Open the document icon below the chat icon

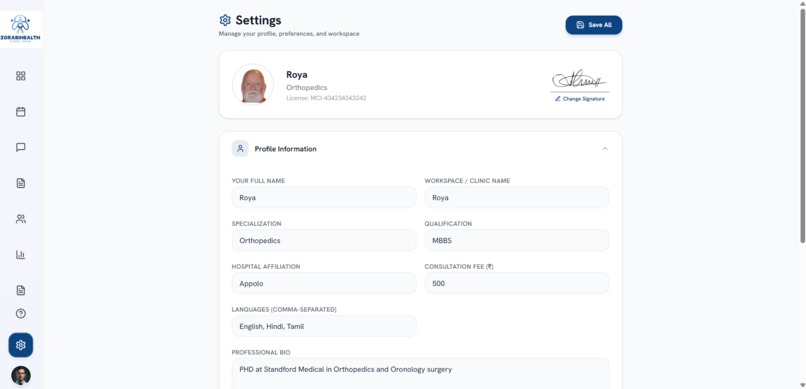pos(21,183)
